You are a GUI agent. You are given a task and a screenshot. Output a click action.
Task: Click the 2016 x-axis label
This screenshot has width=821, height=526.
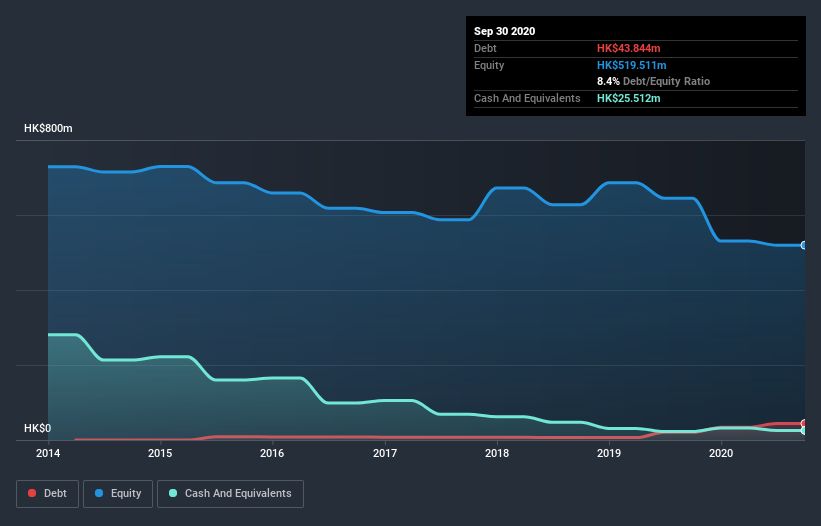click(272, 453)
